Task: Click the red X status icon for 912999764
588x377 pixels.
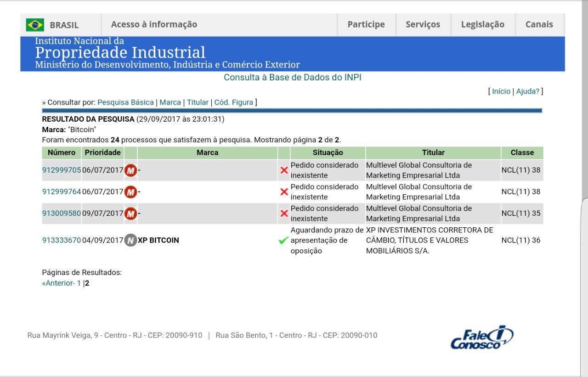Action: pyautogui.click(x=284, y=192)
